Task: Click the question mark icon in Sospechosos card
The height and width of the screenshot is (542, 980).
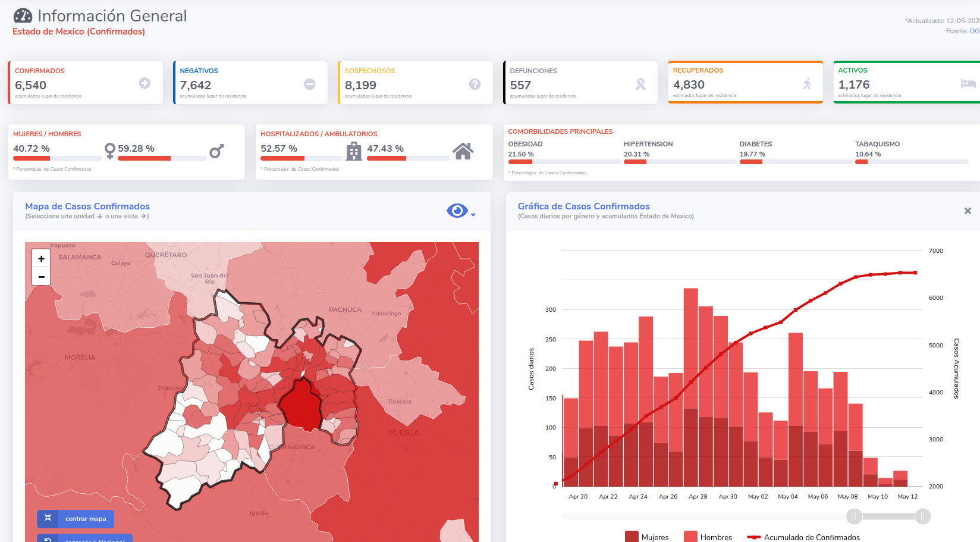Action: (x=475, y=84)
